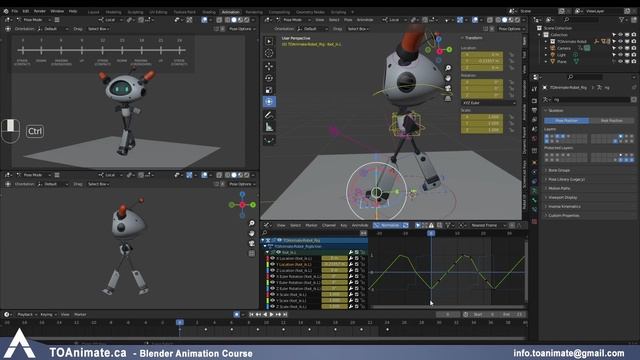Click the current frame marker in graph editor
This screenshot has width=640, height=360.
point(431,233)
